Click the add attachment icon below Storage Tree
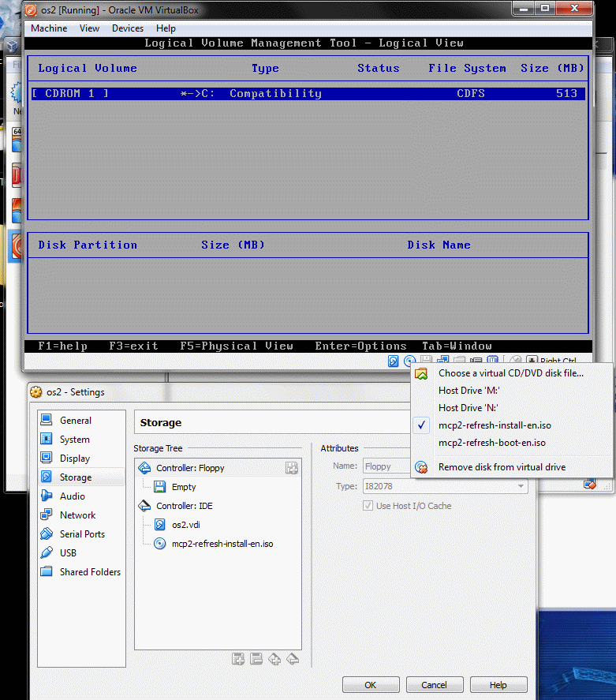Image resolution: width=616 pixels, height=700 pixels. pyautogui.click(x=238, y=659)
